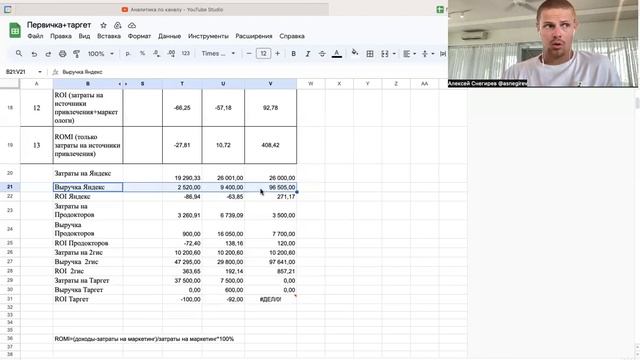Toggle bold formatting

coord(293,53)
